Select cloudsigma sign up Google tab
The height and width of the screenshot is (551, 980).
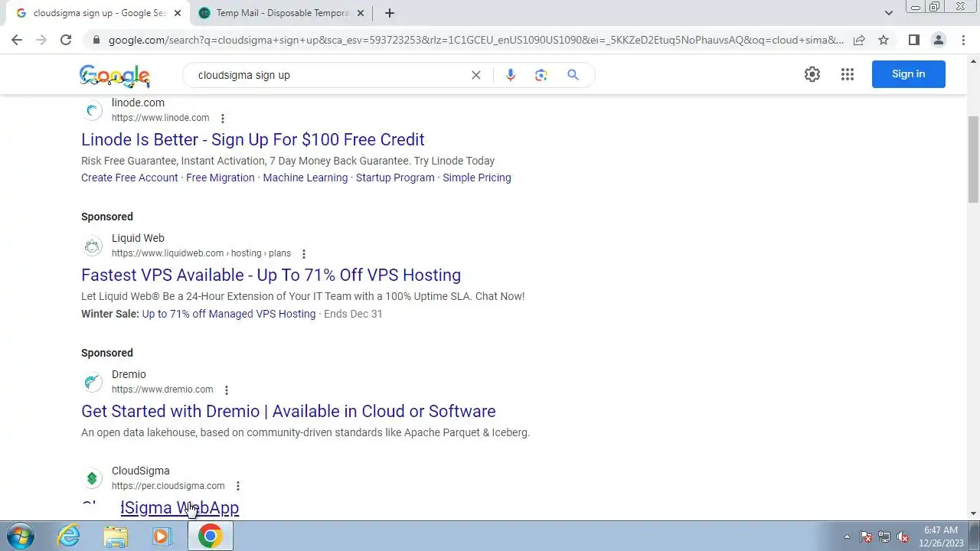pyautogui.click(x=98, y=13)
